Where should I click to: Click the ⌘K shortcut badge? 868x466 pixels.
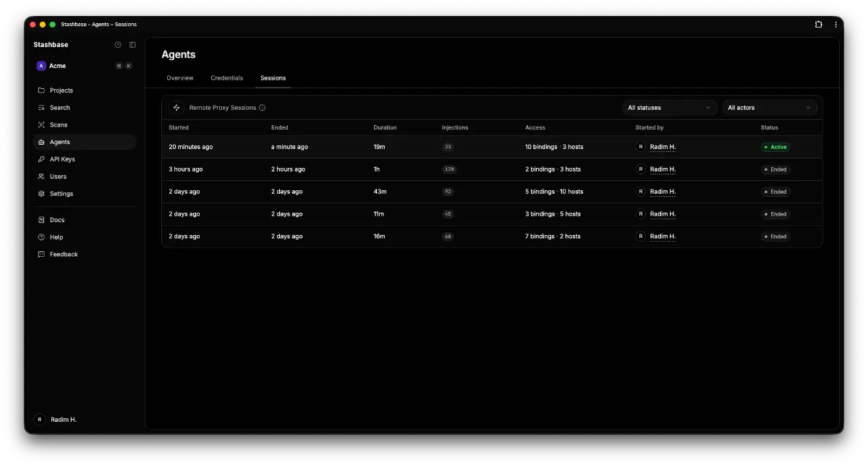tap(124, 66)
